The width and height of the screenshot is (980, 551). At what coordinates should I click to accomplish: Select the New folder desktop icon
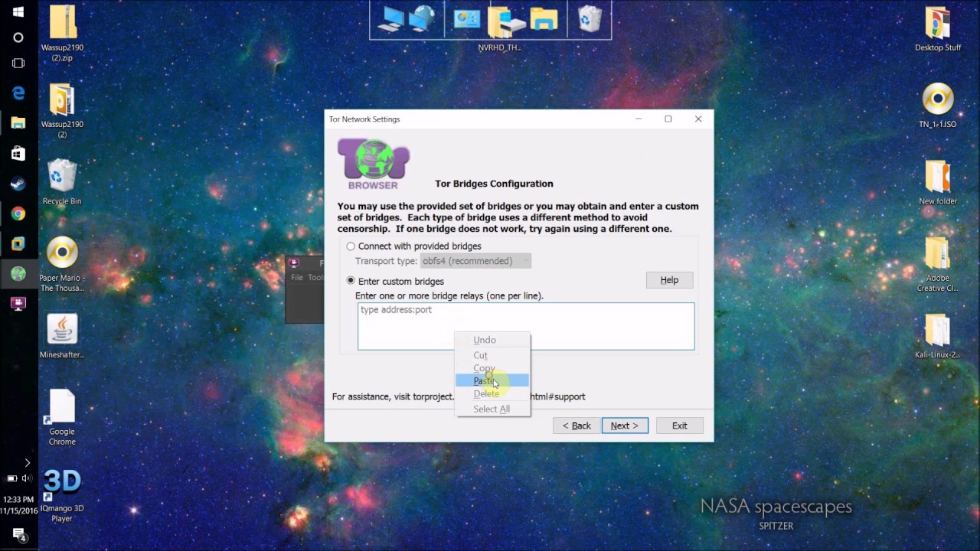pos(938,182)
